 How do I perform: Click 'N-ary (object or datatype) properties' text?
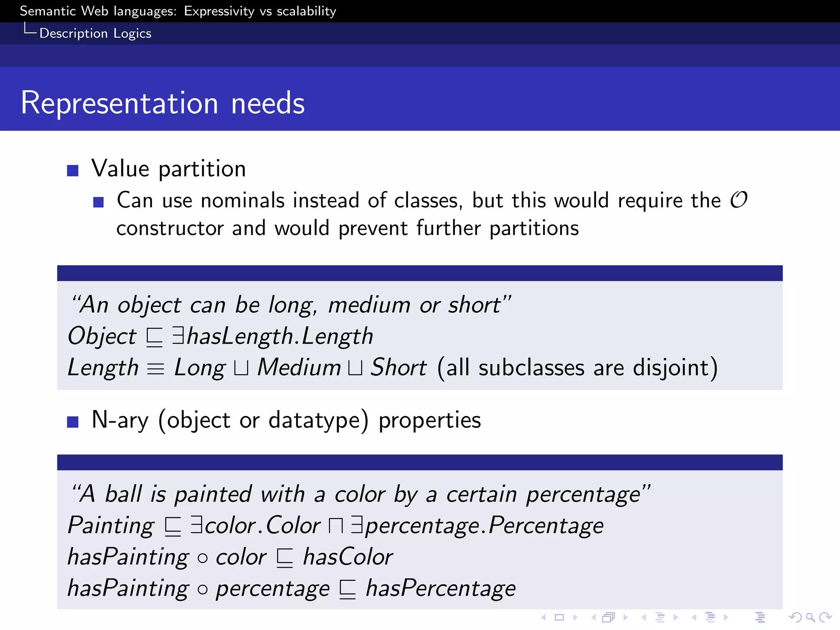[x=286, y=420]
